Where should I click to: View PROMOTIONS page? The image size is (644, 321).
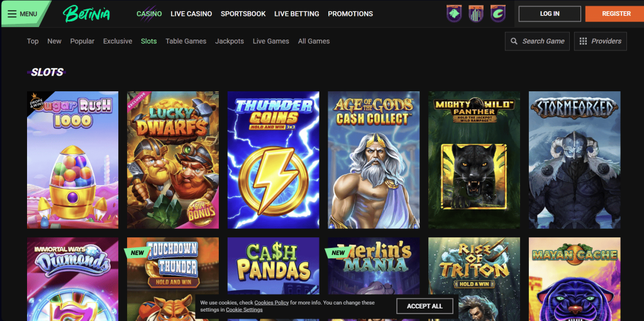pos(350,14)
